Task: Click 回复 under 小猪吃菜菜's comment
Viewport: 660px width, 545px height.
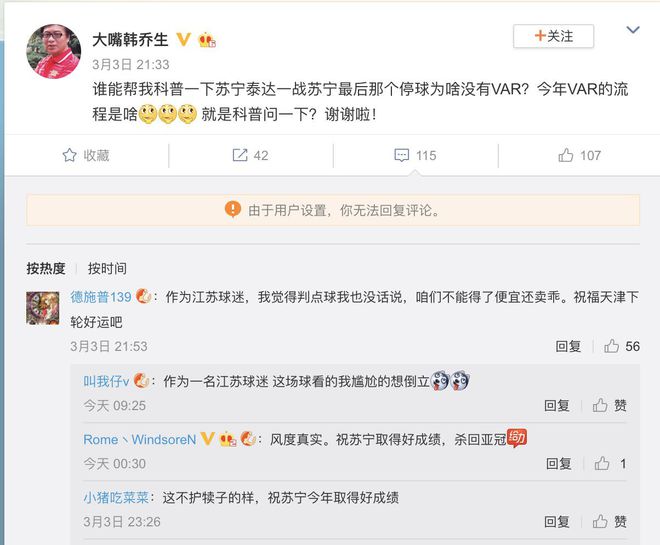Action: (556, 521)
